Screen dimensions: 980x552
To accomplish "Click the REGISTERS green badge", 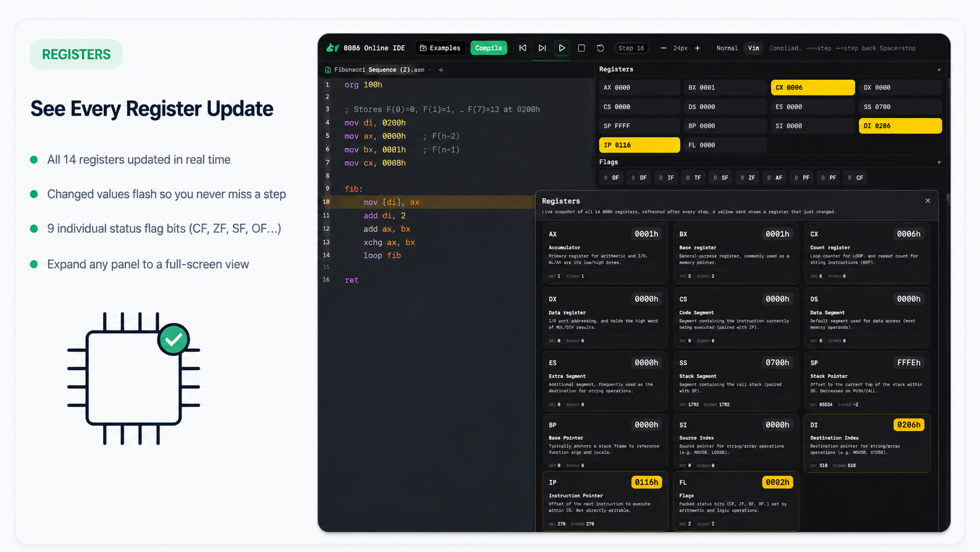I will [x=76, y=55].
